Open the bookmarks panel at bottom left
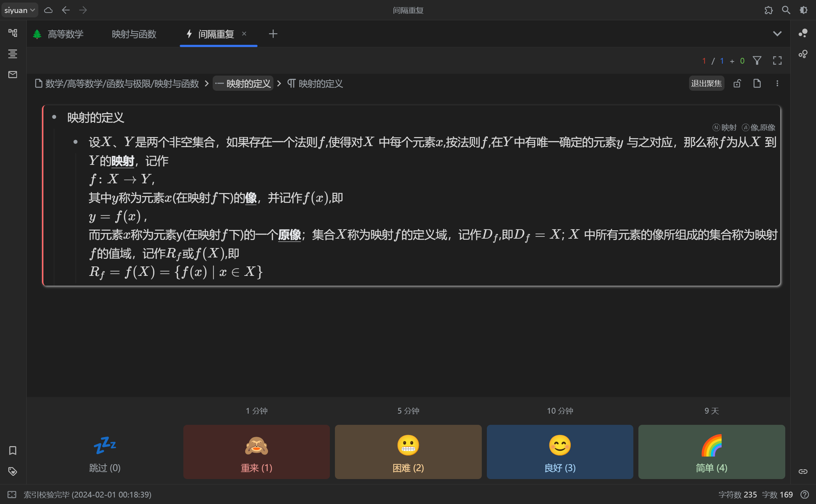 point(13,450)
